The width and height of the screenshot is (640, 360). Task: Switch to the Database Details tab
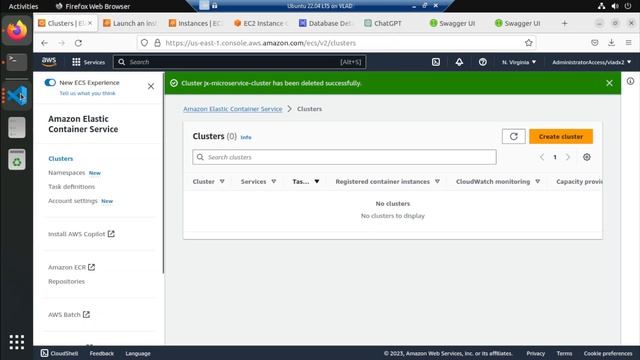point(326,23)
